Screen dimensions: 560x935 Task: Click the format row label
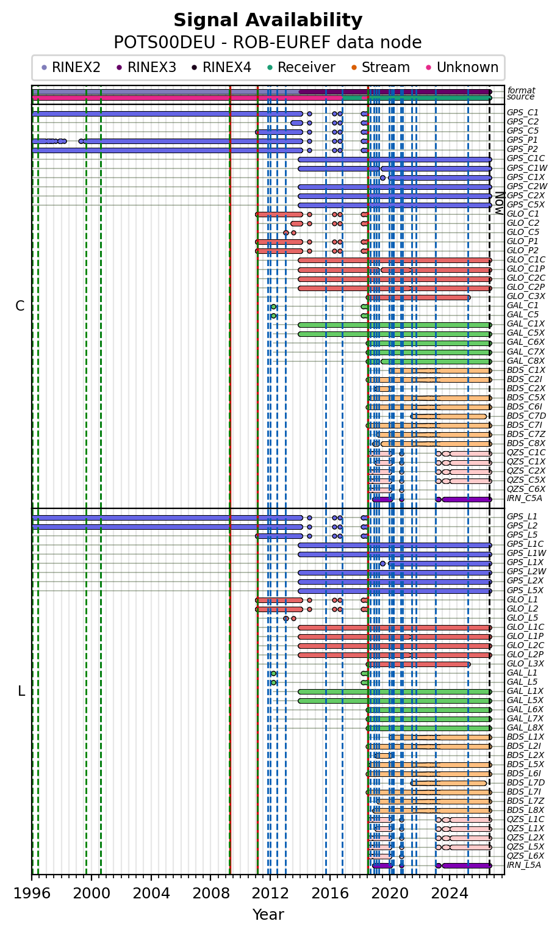coord(520,90)
